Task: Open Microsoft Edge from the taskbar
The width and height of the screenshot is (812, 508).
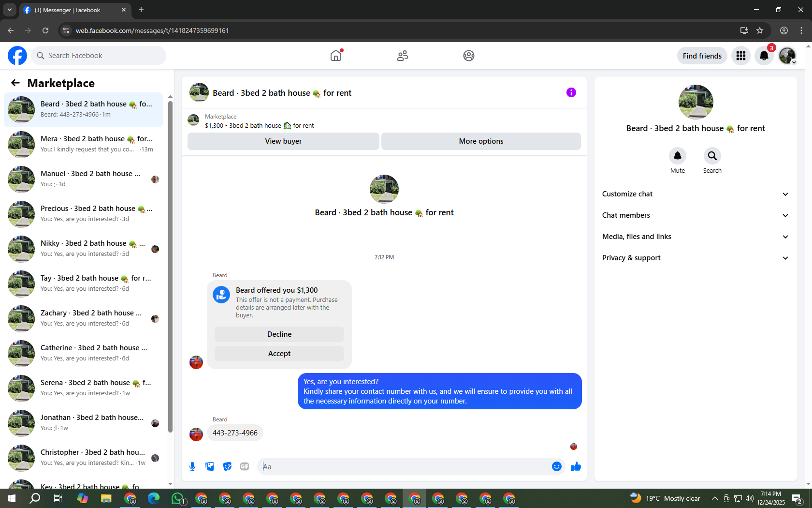Action: pos(154,498)
